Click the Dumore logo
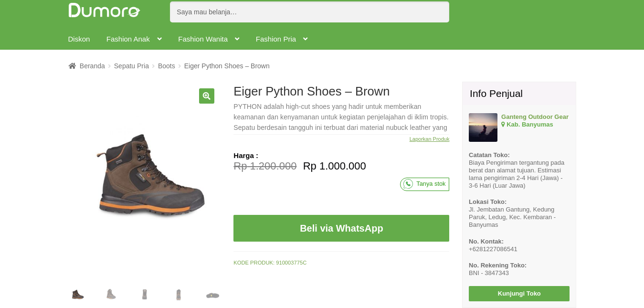Screen dimensions: 644x308 [104, 11]
